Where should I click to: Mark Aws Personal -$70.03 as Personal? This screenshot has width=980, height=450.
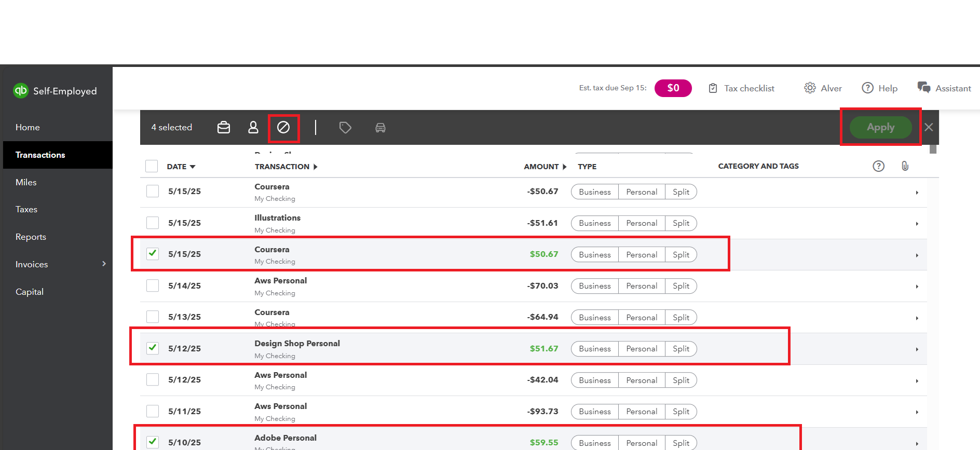[642, 286]
